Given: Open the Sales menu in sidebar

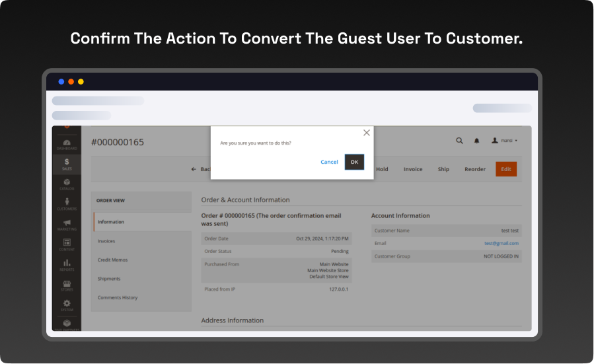Looking at the screenshot, I should (67, 164).
